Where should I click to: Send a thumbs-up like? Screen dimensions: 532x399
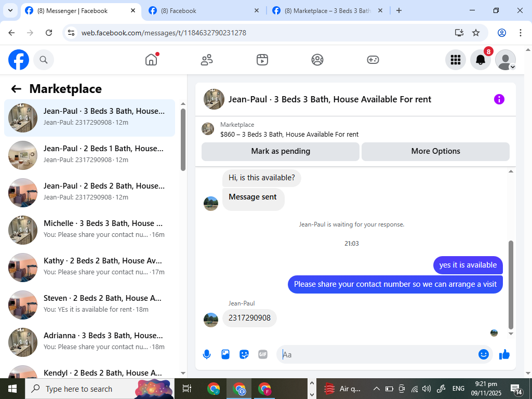[x=504, y=354]
